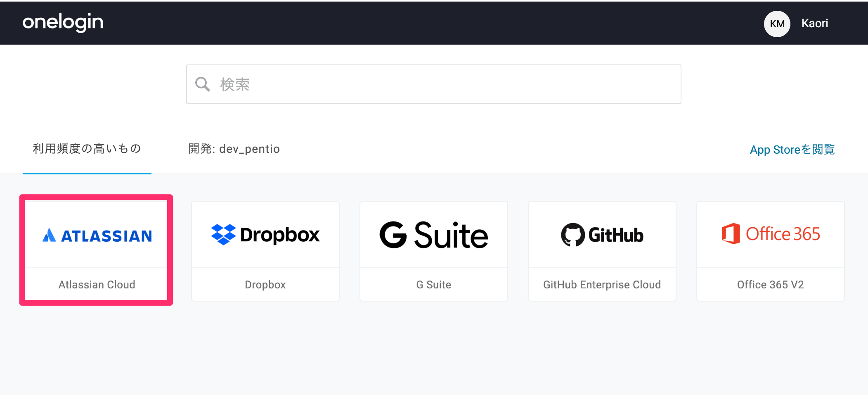Launch the G Suite logo tile
Image resolution: width=868 pixels, height=395 pixels.
point(434,235)
